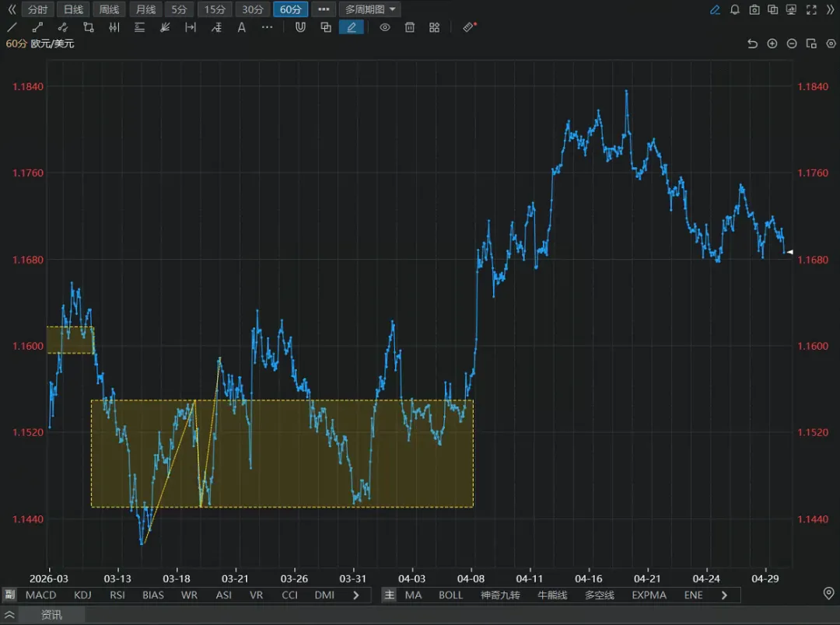
Task: Apply BOLL main chart indicator
Action: tap(450, 595)
